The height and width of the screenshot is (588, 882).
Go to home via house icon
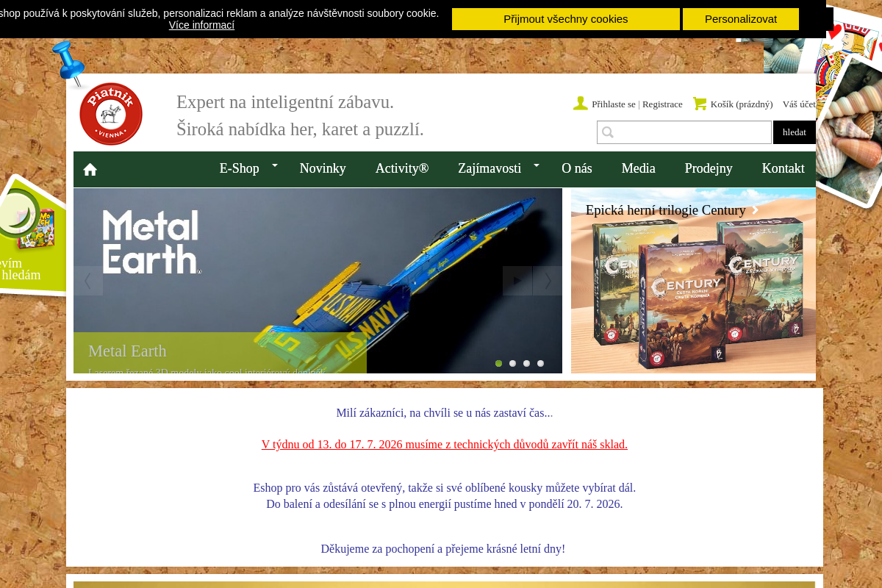point(90,170)
